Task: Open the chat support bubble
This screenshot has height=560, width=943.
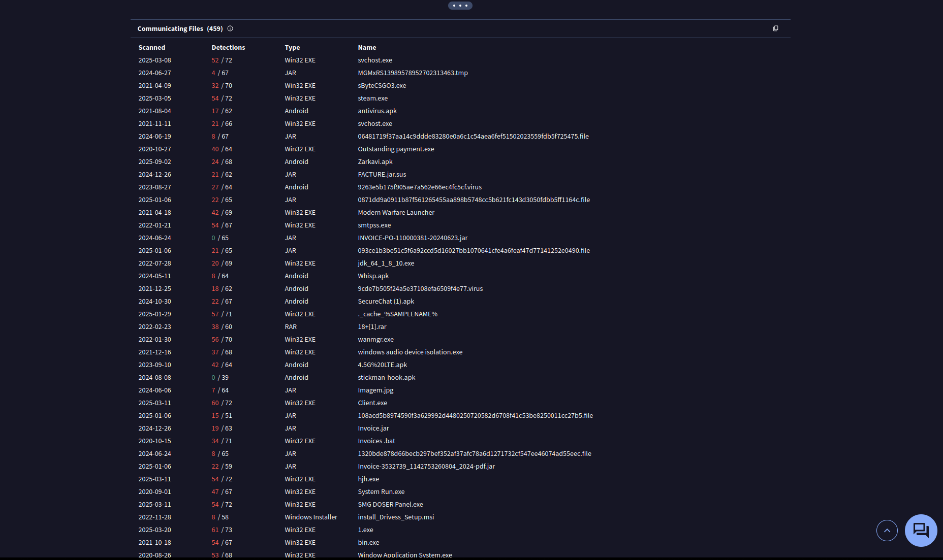Action: [x=921, y=531]
